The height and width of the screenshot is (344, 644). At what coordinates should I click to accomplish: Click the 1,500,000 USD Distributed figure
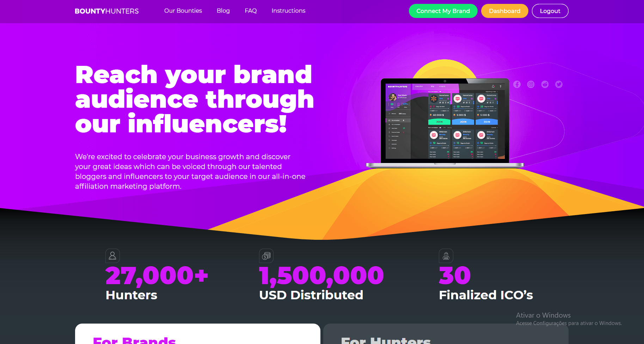click(321, 283)
